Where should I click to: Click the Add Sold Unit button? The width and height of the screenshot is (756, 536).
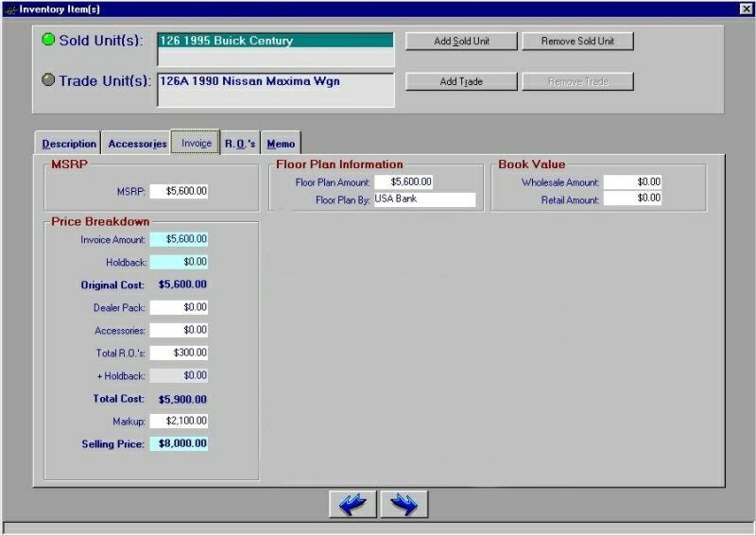[461, 41]
